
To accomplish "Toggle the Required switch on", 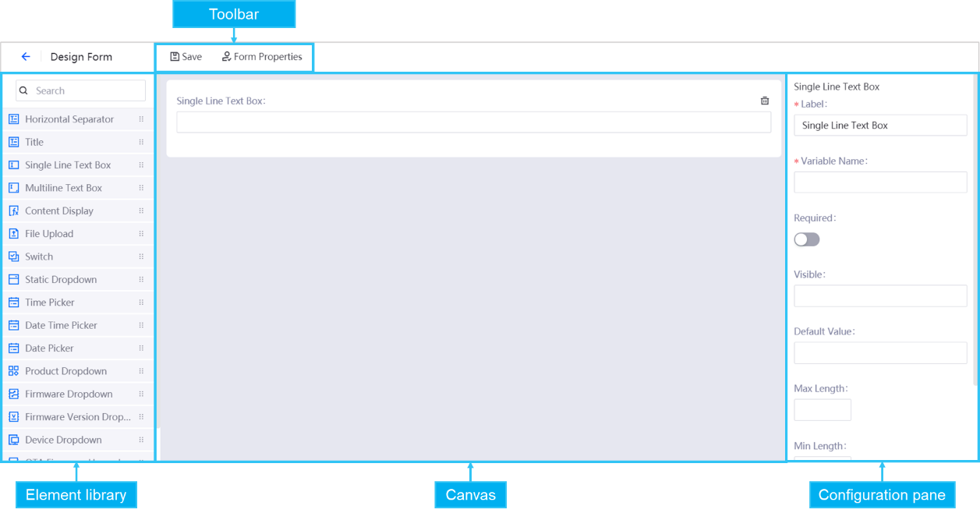I will pyautogui.click(x=807, y=239).
